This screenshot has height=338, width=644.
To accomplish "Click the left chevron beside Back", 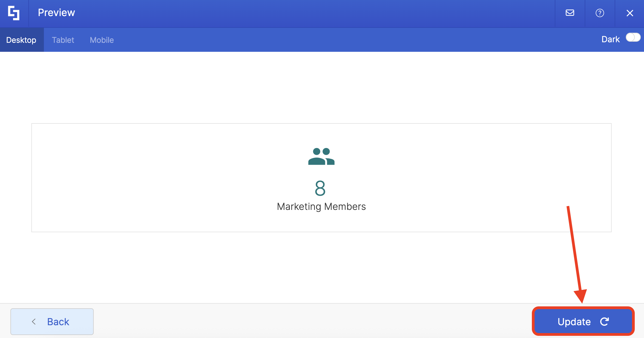I will [x=34, y=322].
